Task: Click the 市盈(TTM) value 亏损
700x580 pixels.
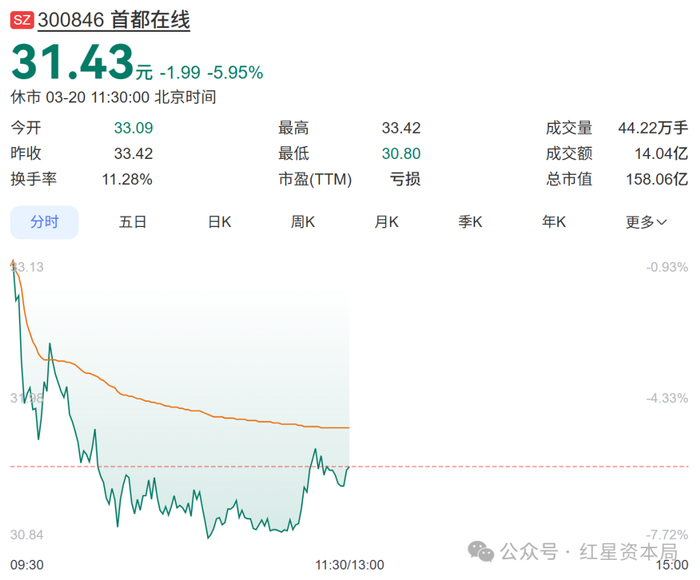Action: (405, 179)
